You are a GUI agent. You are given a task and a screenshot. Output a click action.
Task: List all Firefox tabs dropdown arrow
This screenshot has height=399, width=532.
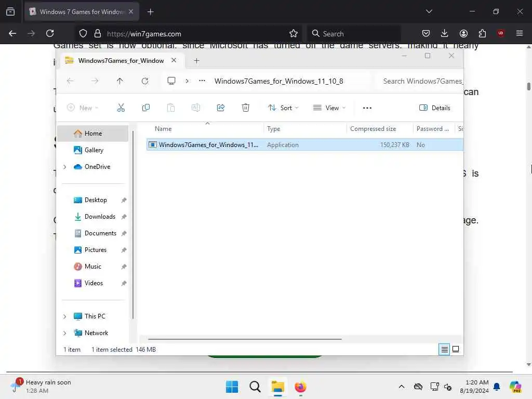coord(429,11)
